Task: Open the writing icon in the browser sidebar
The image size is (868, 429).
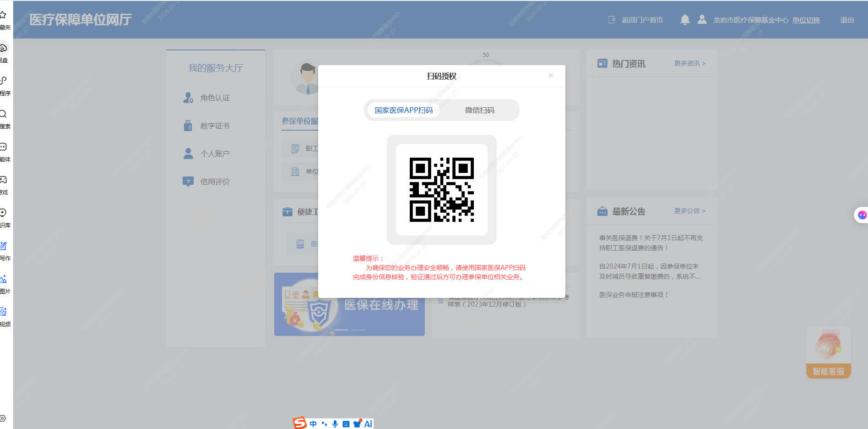Action: click(4, 246)
